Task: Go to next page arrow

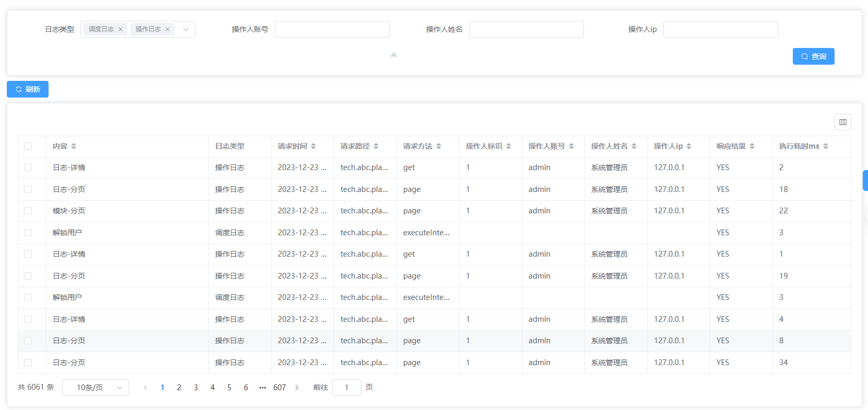Action: (297, 388)
